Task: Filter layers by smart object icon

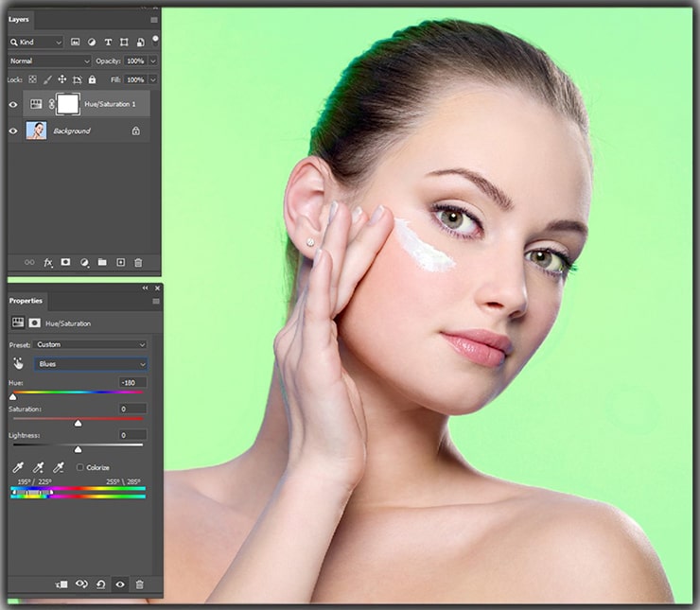Action: click(140, 42)
